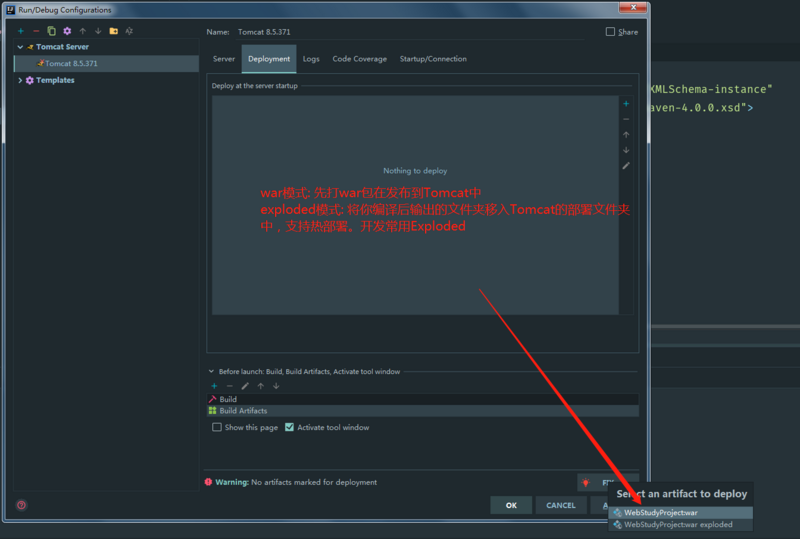Viewport: 800px width, 539px height.
Task: Open help with question mark icon
Action: tap(21, 505)
